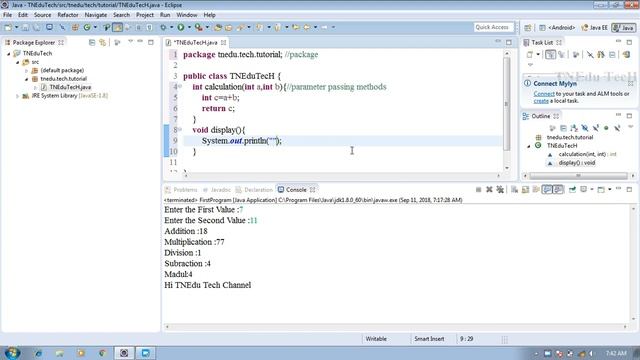The height and width of the screenshot is (360, 640).
Task: Select the Java perspective button
Action: (623, 28)
